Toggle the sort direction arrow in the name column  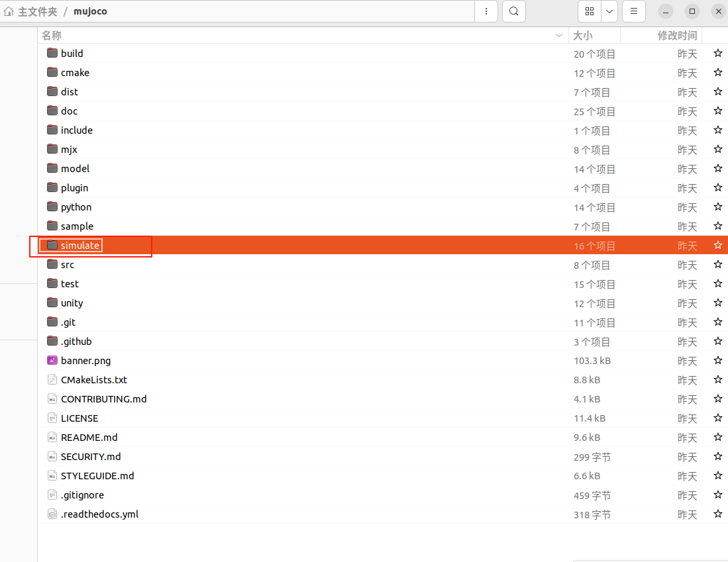point(559,35)
